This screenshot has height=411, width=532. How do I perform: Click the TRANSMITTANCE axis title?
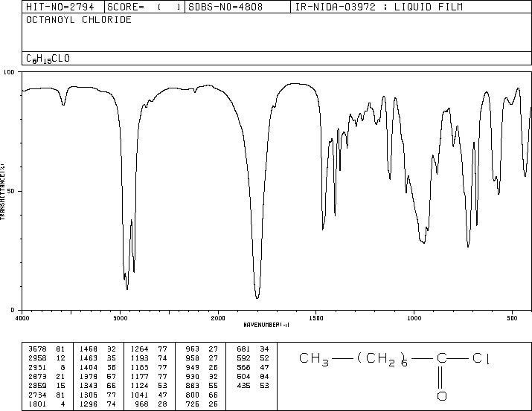[x=2, y=192]
